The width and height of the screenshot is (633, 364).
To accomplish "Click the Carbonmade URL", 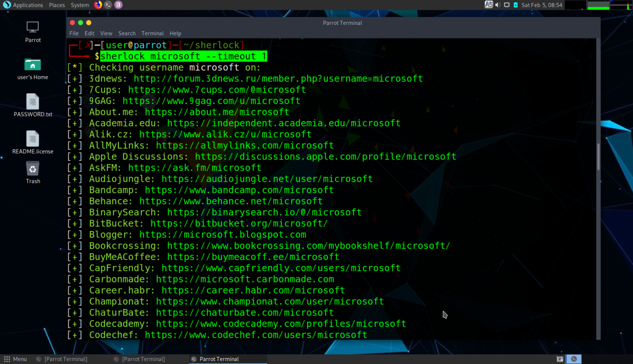I will click(x=245, y=279).
